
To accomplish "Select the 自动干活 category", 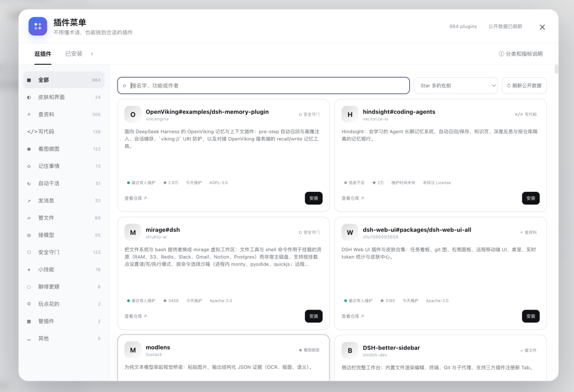I will click(64, 183).
